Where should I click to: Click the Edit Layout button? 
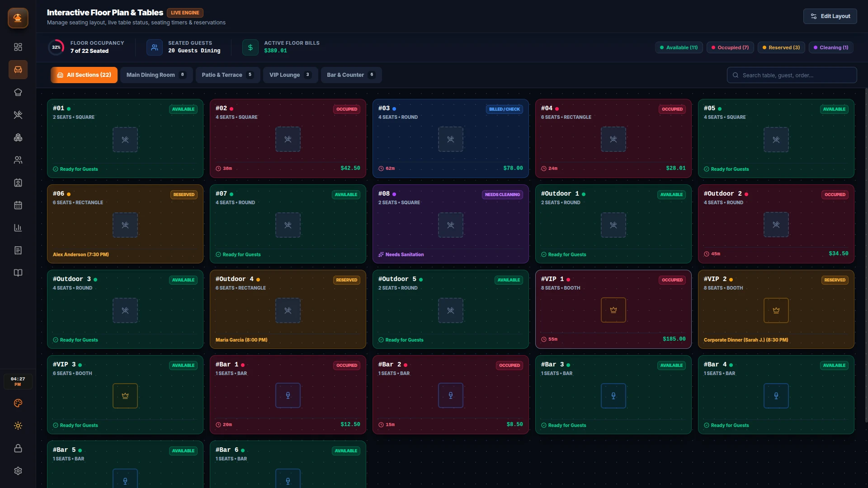[830, 16]
